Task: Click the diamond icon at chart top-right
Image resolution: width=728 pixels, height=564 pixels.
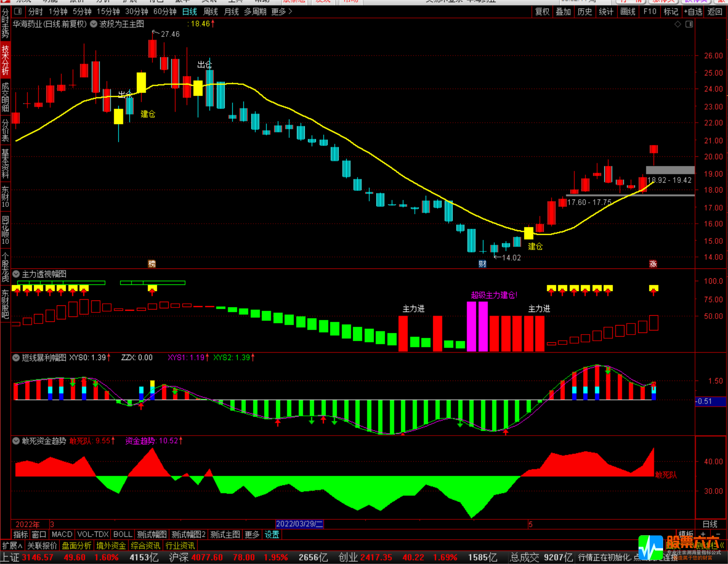Action: 677,24
